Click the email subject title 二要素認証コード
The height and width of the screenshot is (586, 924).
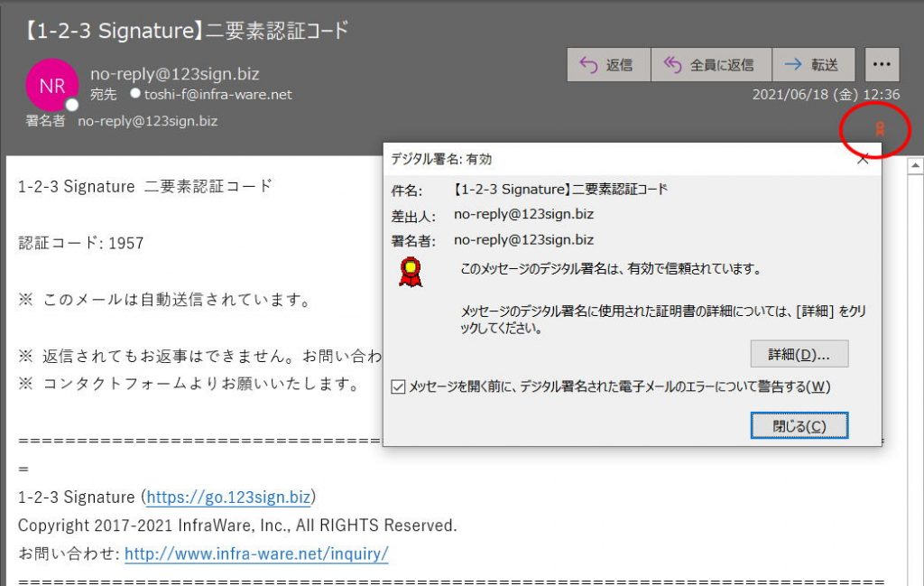(188, 30)
